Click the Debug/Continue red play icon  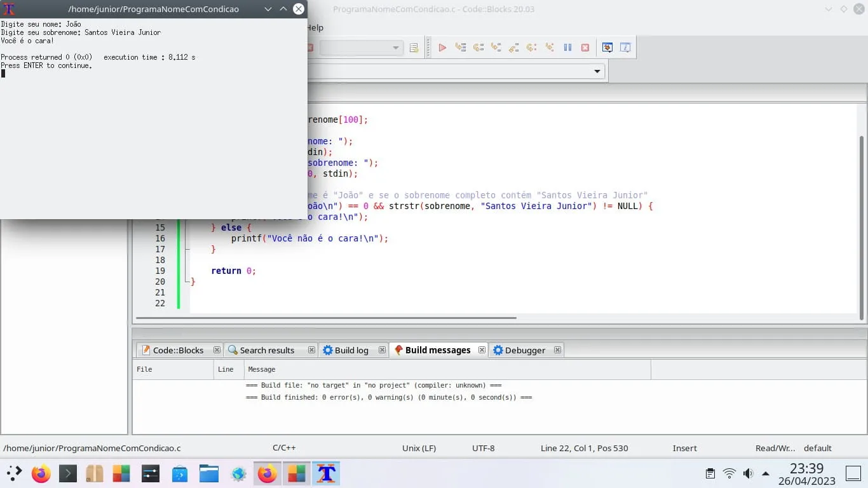(442, 48)
